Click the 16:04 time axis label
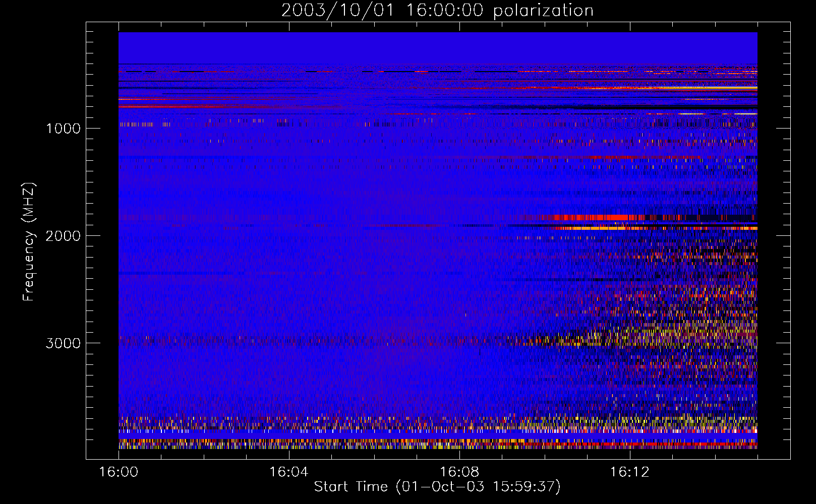The image size is (816, 504). (x=288, y=472)
